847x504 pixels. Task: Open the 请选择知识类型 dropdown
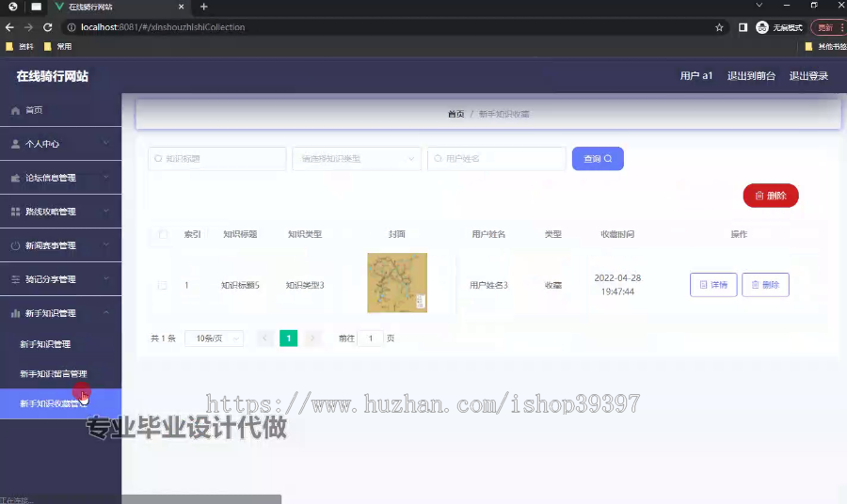pos(357,159)
